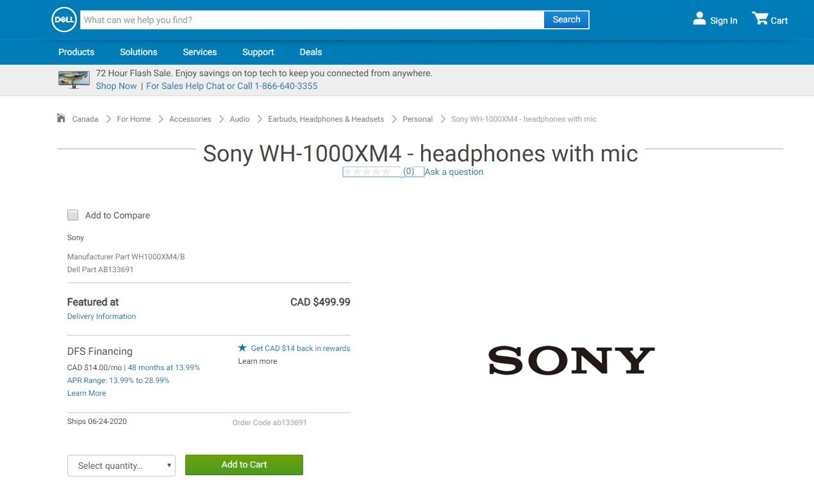Focus the 'What can we help you find?' search field
Viewport: 814px width, 504px height.
312,20
